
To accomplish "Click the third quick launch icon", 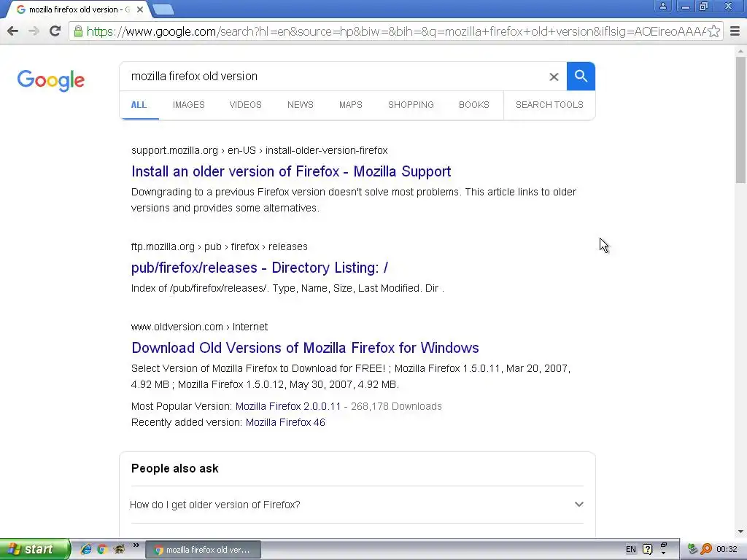I will [x=119, y=549].
